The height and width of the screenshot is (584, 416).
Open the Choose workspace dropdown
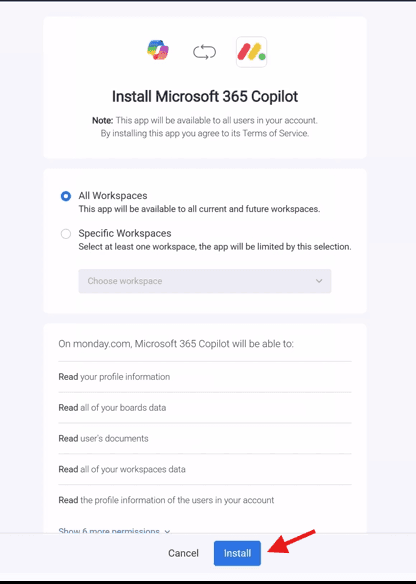click(x=205, y=281)
